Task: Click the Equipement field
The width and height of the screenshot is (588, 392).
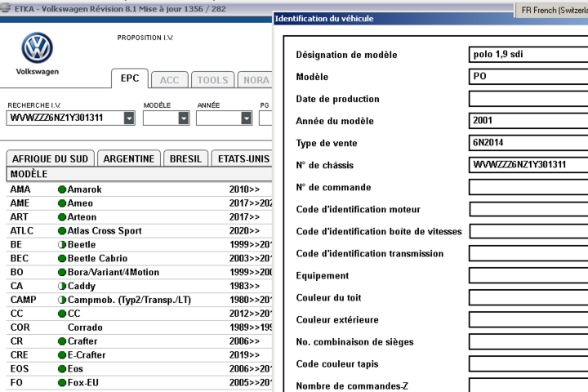Action: (x=528, y=276)
